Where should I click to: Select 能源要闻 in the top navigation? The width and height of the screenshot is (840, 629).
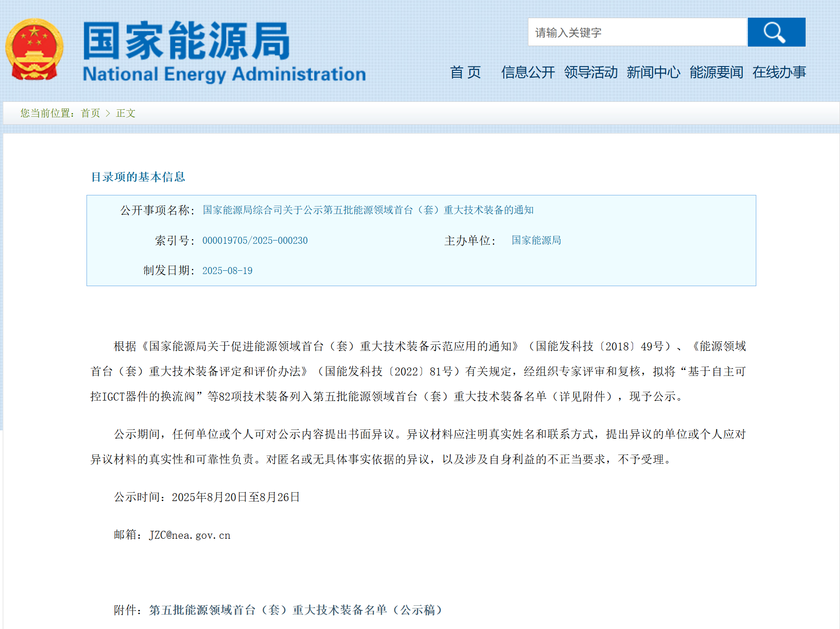(716, 73)
